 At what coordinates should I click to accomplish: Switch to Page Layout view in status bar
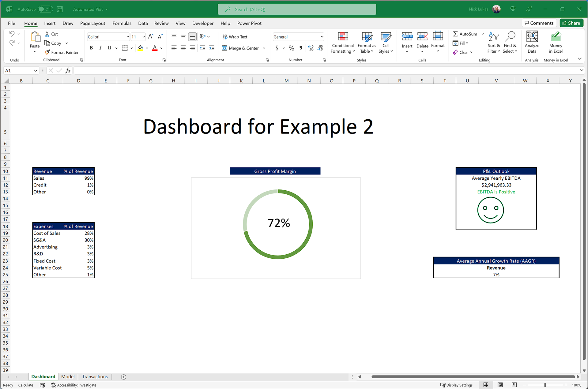coord(500,385)
